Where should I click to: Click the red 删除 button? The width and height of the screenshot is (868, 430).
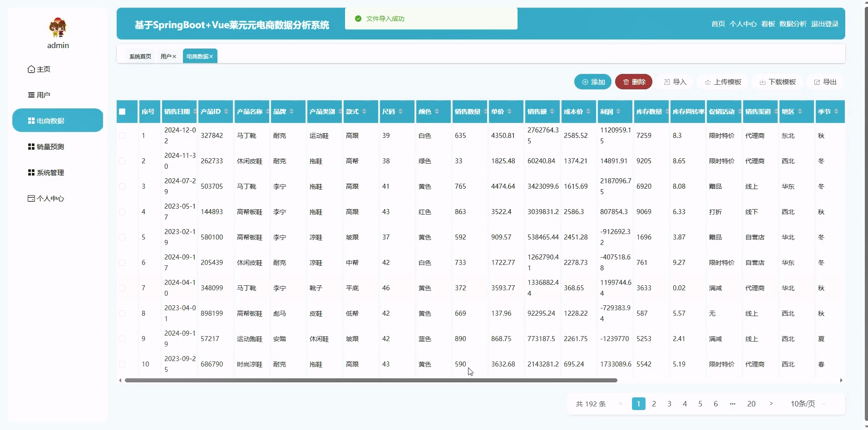point(634,82)
